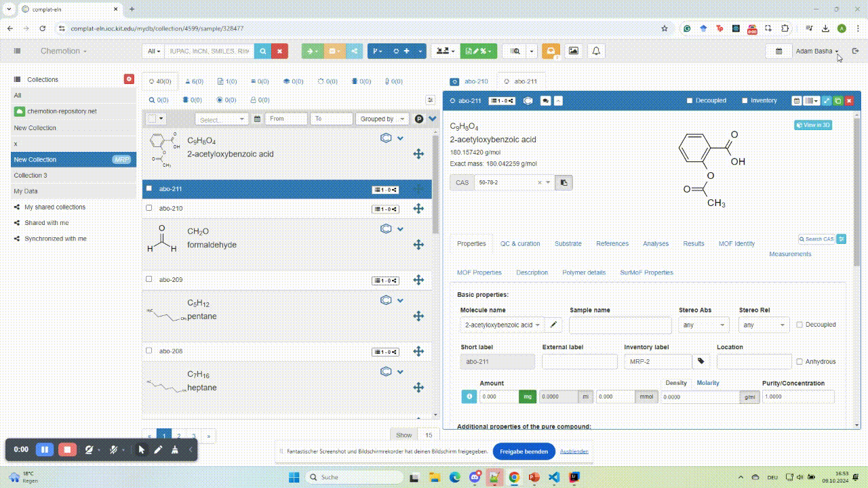The image size is (868, 488).
Task: Open the comments icon in sample header
Action: click(545, 100)
